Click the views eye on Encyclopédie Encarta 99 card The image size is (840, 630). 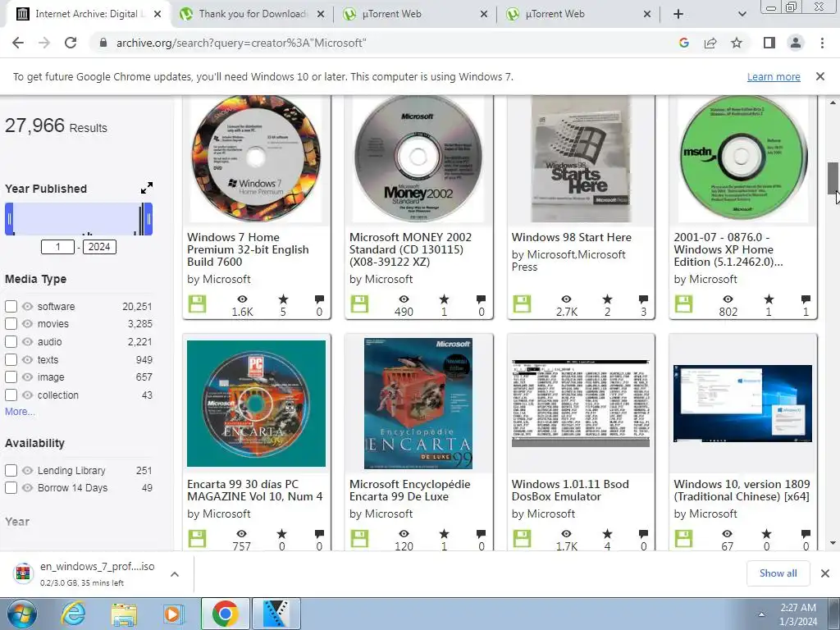[404, 533]
